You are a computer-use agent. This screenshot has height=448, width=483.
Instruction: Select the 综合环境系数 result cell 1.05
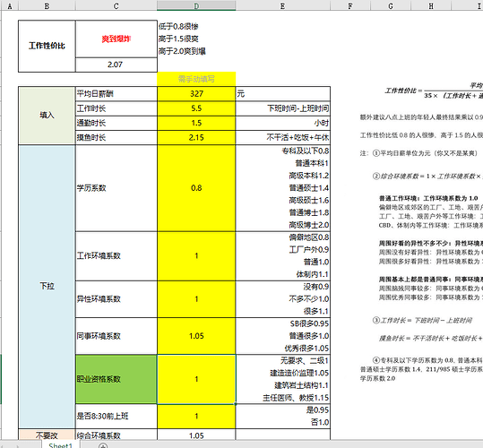point(196,435)
